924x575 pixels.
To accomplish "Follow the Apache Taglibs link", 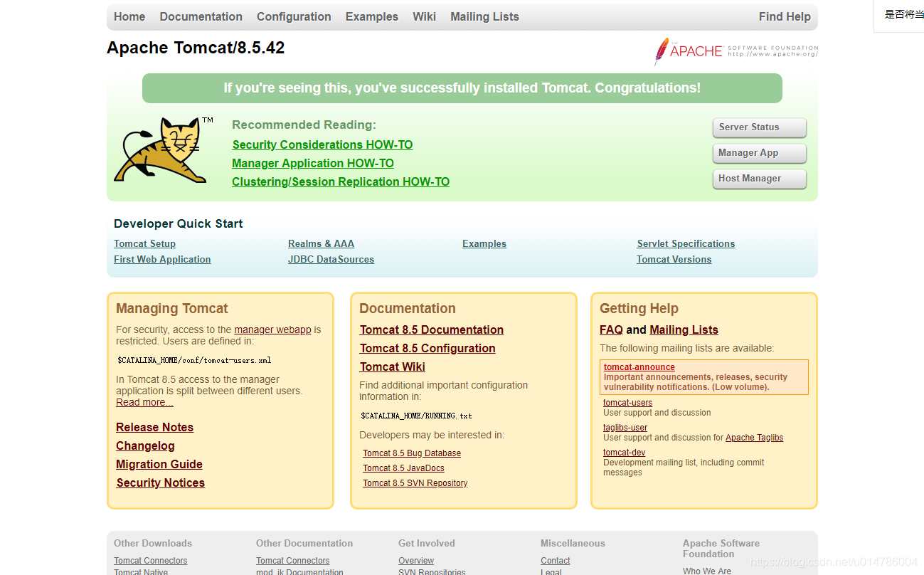I will tap(754, 438).
